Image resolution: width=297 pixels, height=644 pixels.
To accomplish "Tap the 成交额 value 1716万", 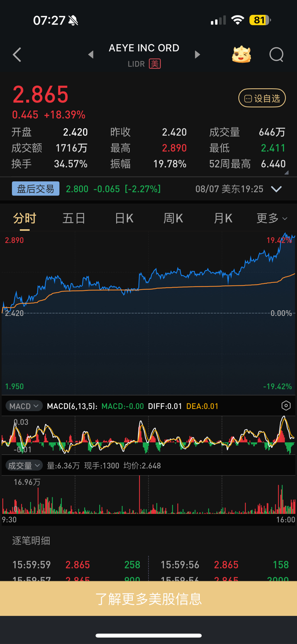I will [72, 148].
